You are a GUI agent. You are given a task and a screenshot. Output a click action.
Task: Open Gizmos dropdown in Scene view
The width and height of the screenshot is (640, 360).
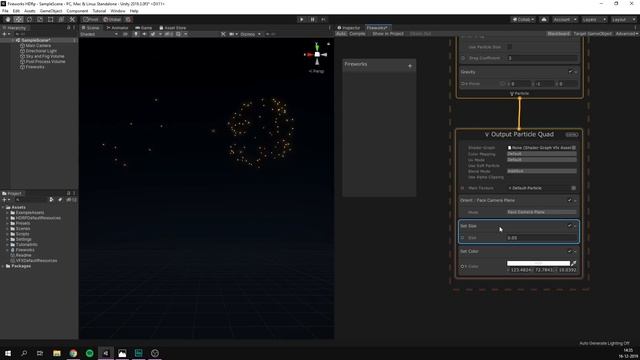click(x=250, y=34)
